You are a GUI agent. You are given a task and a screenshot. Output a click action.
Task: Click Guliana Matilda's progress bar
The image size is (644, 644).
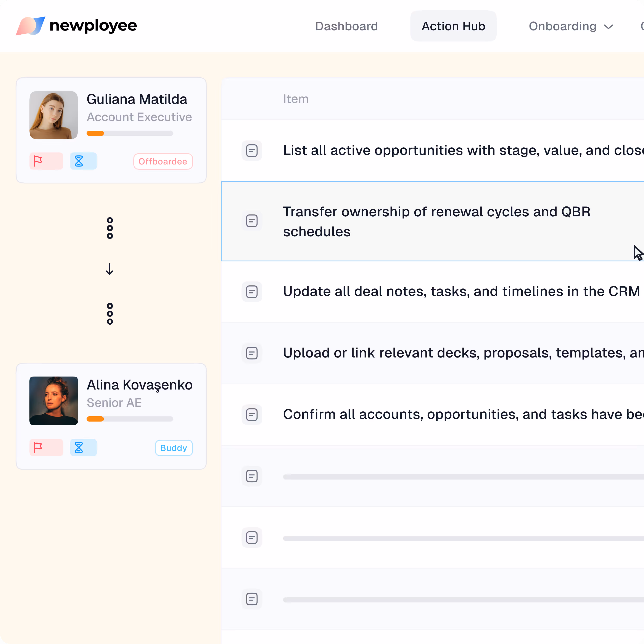pyautogui.click(x=130, y=133)
